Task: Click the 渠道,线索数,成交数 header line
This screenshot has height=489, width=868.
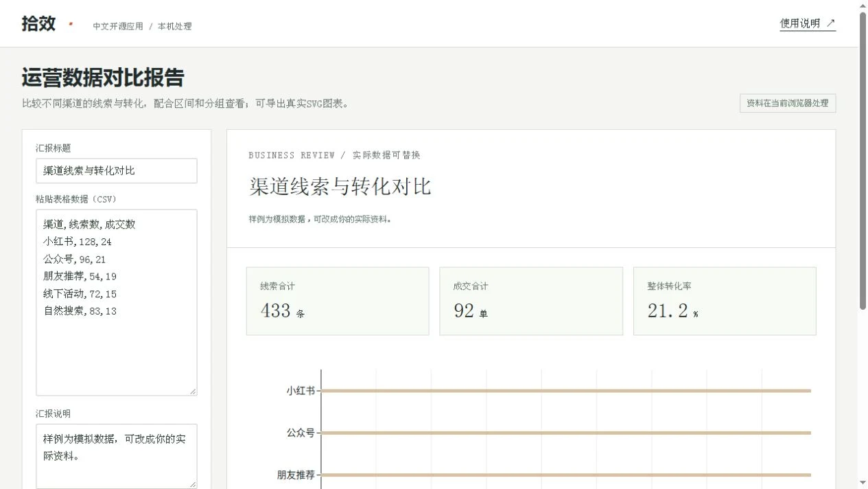Action: pos(90,225)
